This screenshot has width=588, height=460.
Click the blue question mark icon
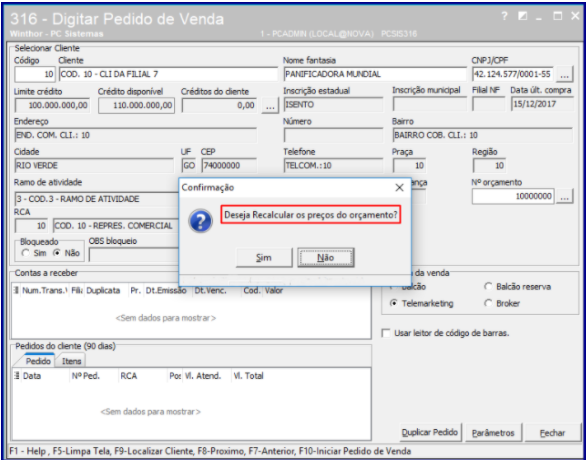(x=201, y=221)
